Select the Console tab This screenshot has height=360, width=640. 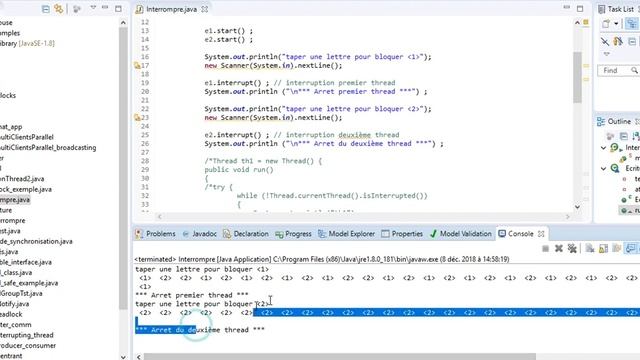click(516, 234)
